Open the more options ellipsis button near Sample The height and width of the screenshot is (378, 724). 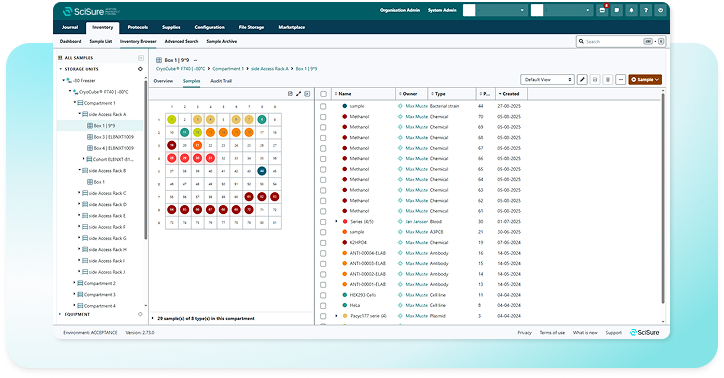621,80
